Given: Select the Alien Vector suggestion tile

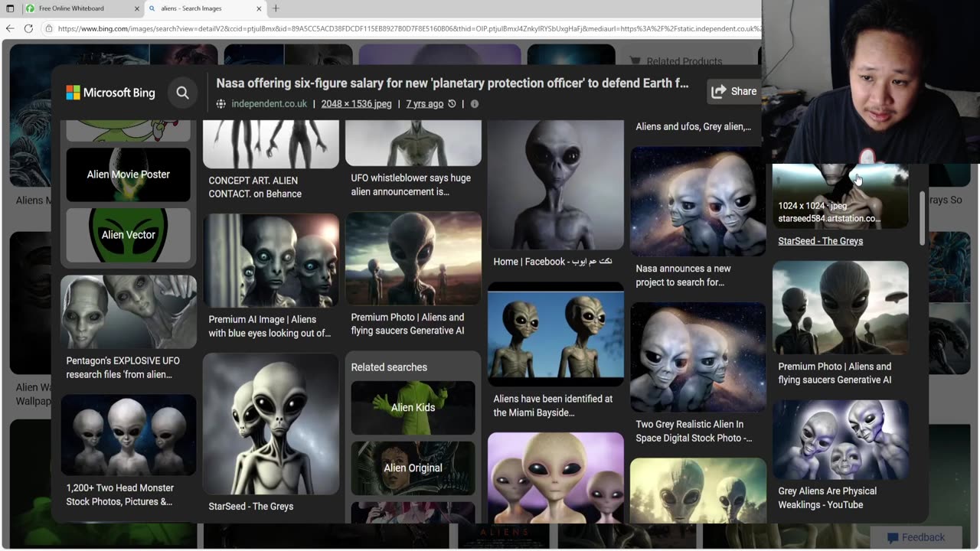Looking at the screenshot, I should (x=128, y=235).
